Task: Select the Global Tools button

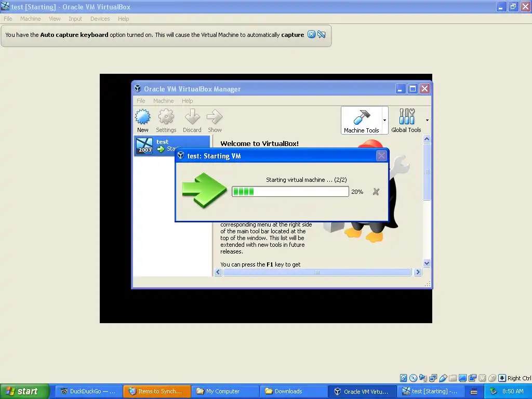Action: point(406,121)
